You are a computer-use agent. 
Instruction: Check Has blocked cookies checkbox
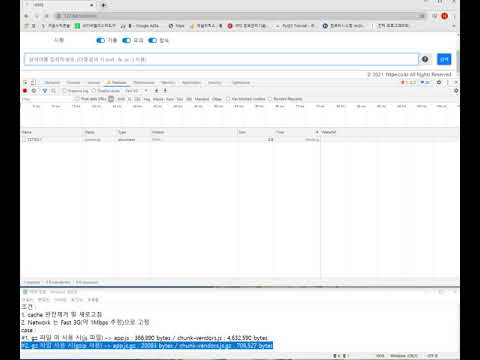[228, 99]
